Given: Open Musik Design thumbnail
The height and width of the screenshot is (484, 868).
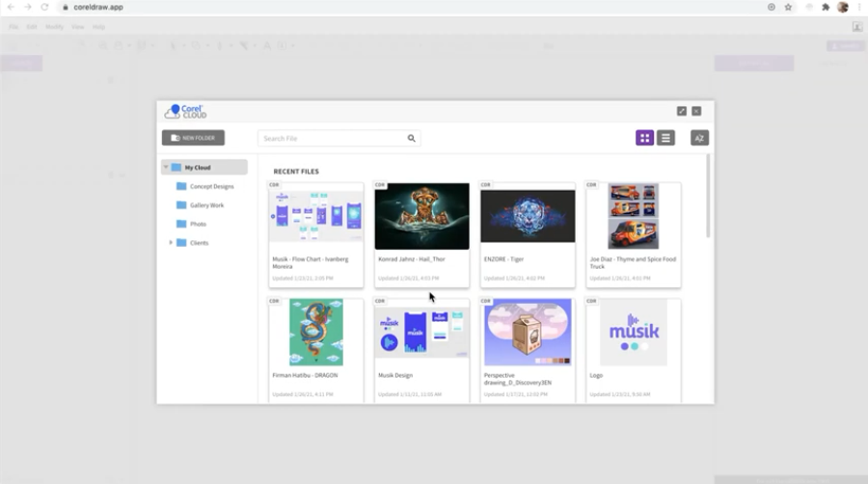Looking at the screenshot, I should click(421, 333).
